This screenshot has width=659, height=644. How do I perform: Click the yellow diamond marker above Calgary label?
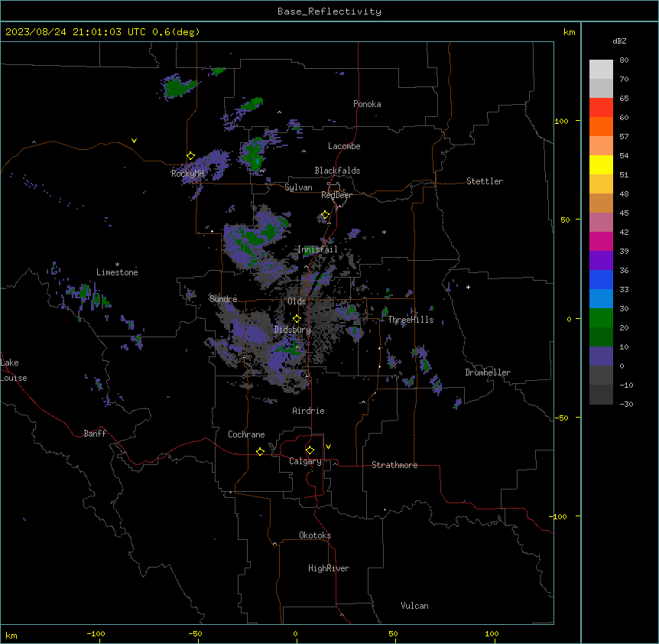click(310, 450)
